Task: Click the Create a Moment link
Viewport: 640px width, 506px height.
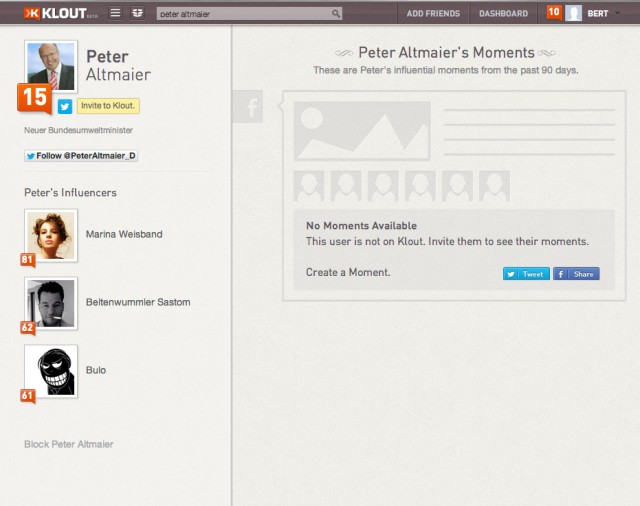Action: tap(348, 272)
